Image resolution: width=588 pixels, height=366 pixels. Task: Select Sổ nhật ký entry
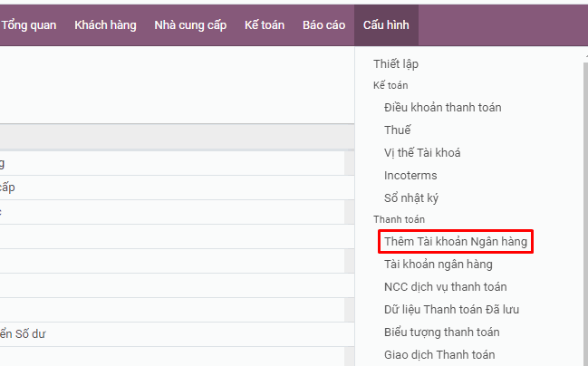coord(411,197)
